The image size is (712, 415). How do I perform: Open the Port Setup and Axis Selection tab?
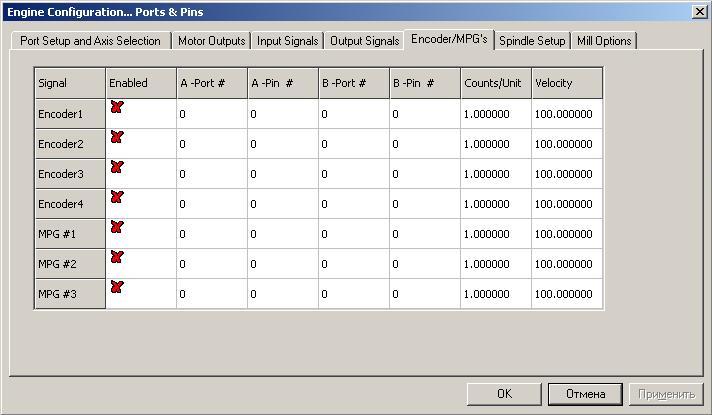tap(90, 41)
